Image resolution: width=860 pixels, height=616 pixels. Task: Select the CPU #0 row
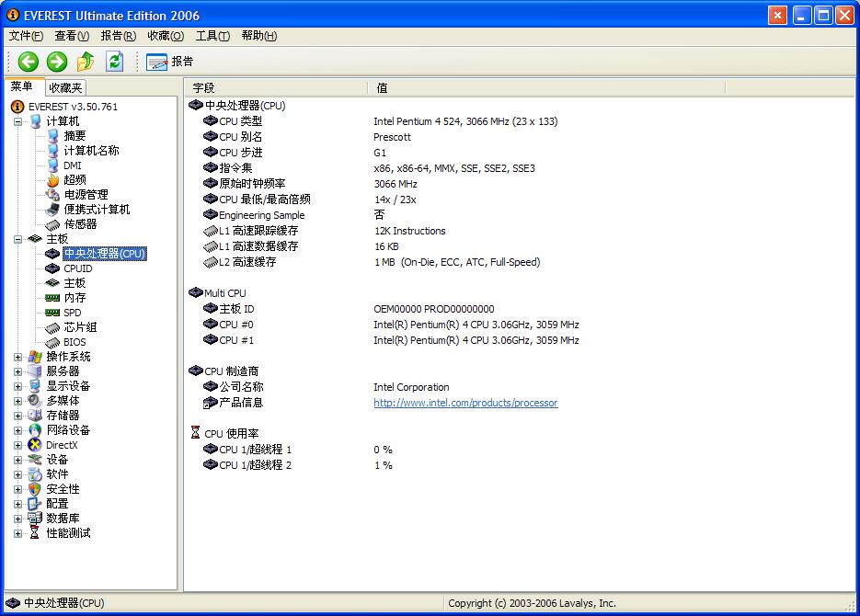[x=519, y=325]
